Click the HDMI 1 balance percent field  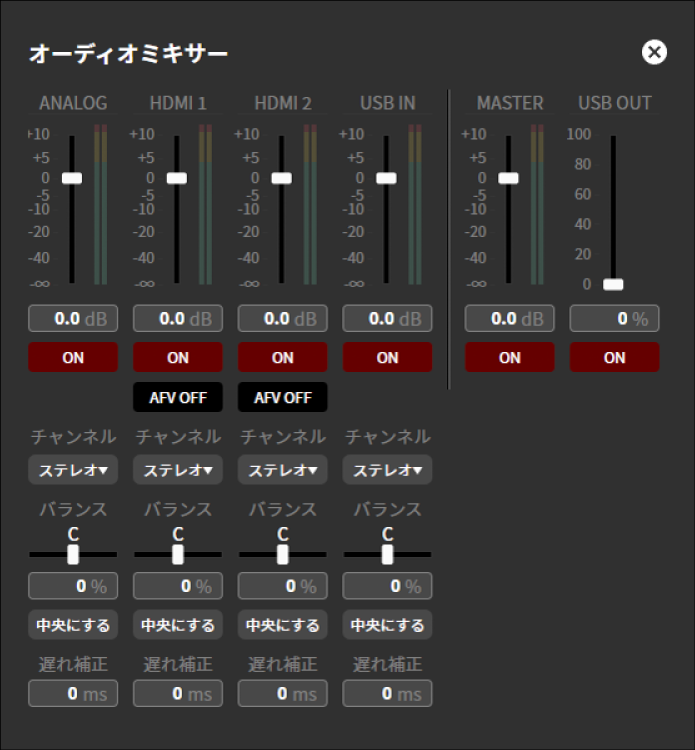[177, 585]
